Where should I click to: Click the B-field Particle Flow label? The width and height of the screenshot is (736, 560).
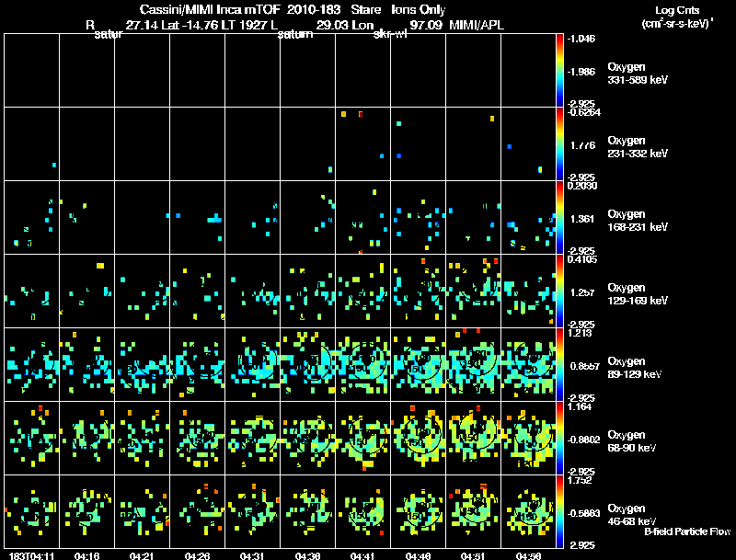tap(687, 531)
